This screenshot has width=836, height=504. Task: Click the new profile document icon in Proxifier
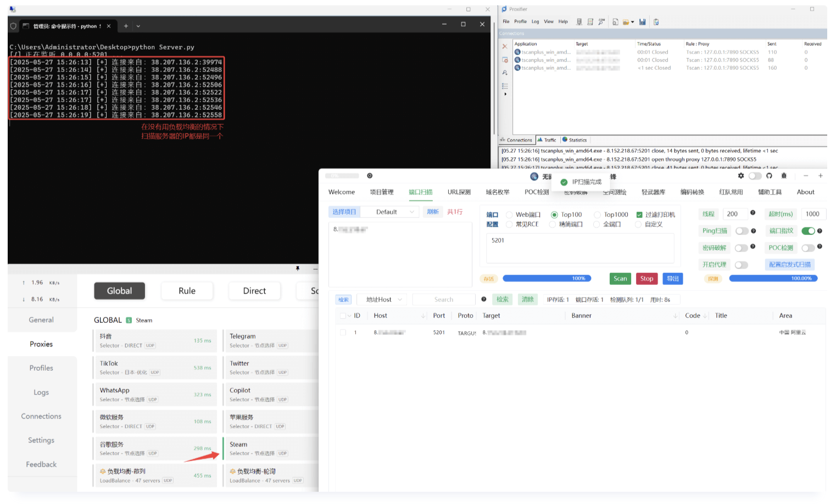tap(615, 22)
